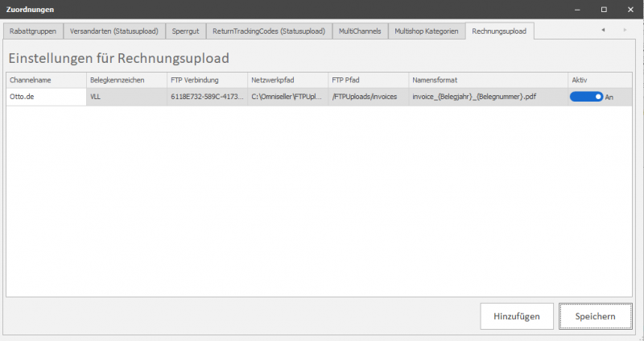Viewport: 644px width, 341px height.
Task: Click the Otto.de channel name cell
Action: coord(46,97)
